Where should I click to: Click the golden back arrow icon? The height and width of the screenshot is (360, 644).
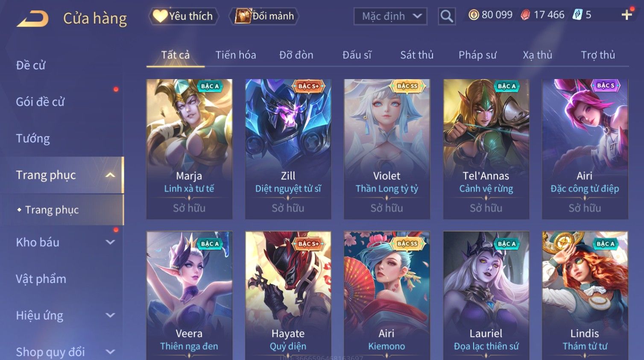pos(33,19)
